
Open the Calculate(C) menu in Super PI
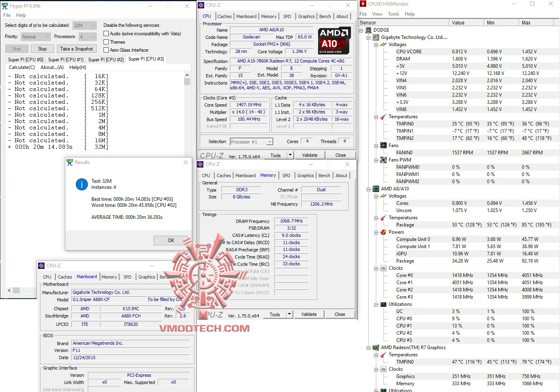[x=22, y=67]
